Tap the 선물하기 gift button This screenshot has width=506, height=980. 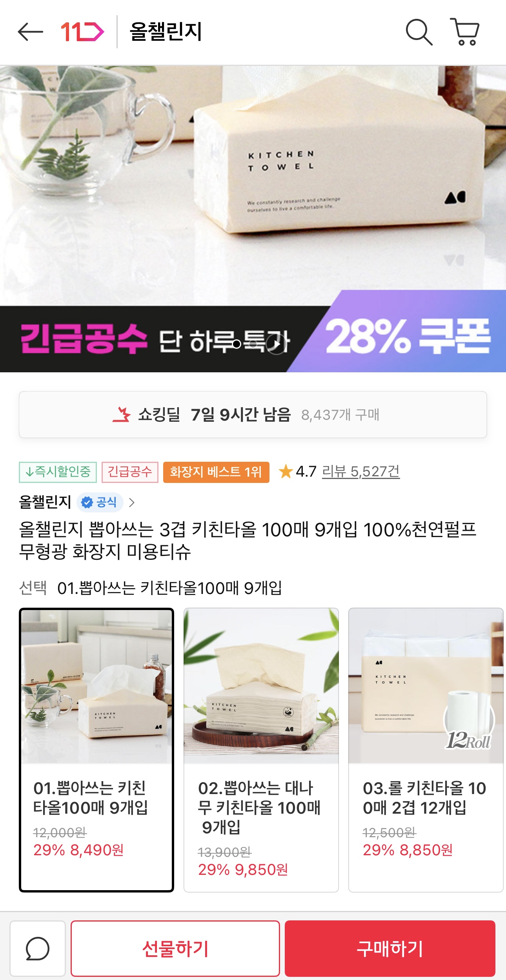click(x=175, y=949)
